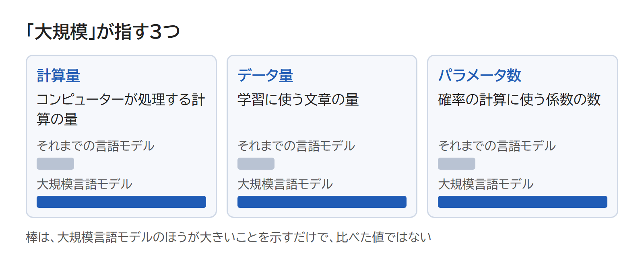Click the blue bar in パラメータ数 card

point(522,202)
